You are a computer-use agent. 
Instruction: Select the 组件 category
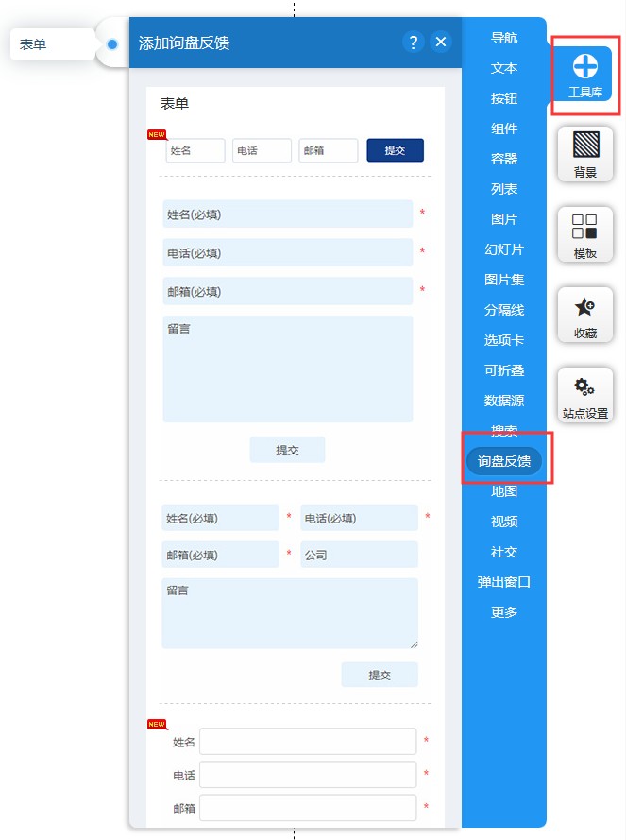point(504,129)
